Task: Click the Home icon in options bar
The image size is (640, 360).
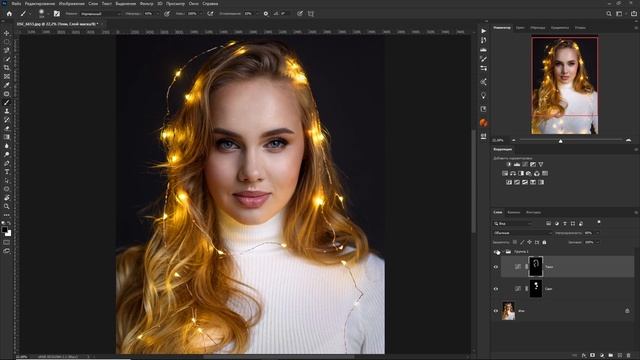Action: (x=9, y=13)
